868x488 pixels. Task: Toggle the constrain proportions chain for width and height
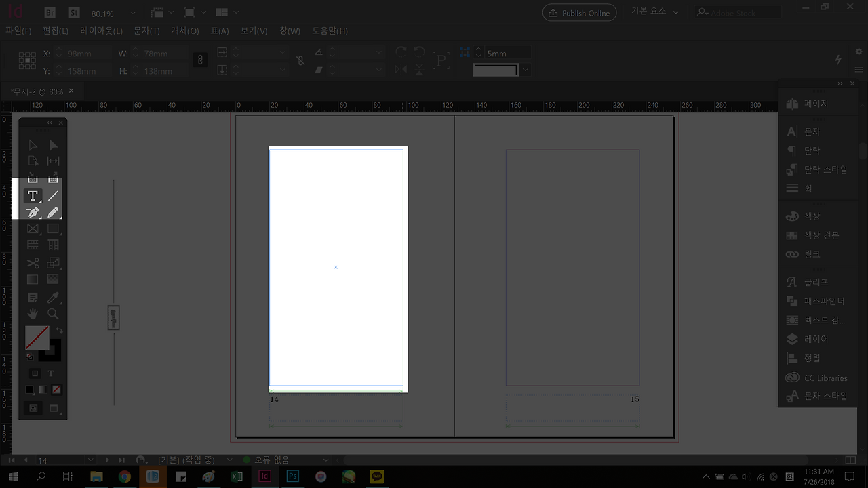pos(200,60)
